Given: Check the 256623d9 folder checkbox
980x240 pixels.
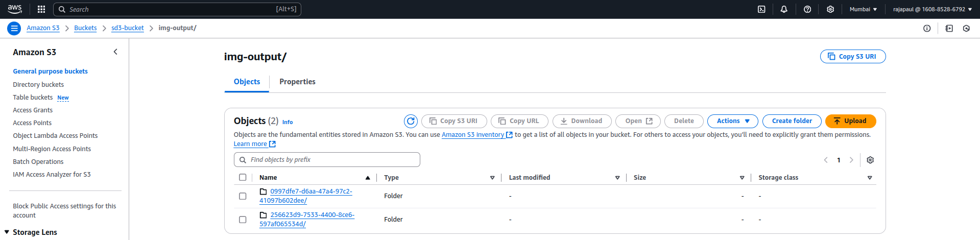Looking at the screenshot, I should pos(243,220).
